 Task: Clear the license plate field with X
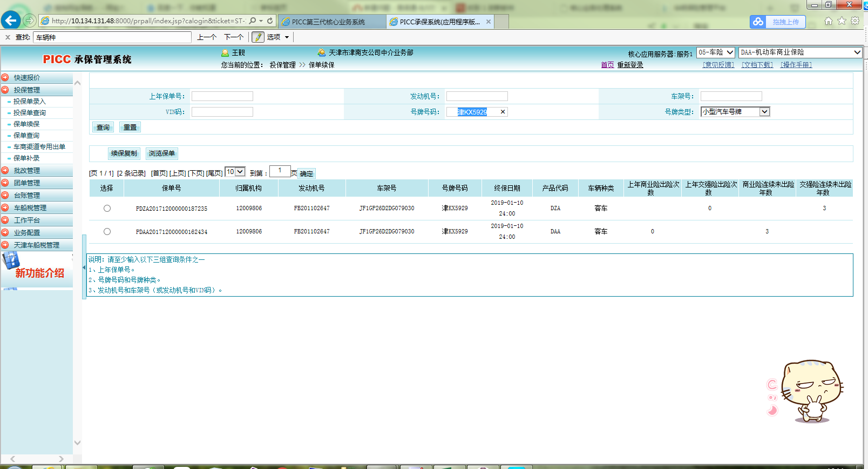pos(503,112)
